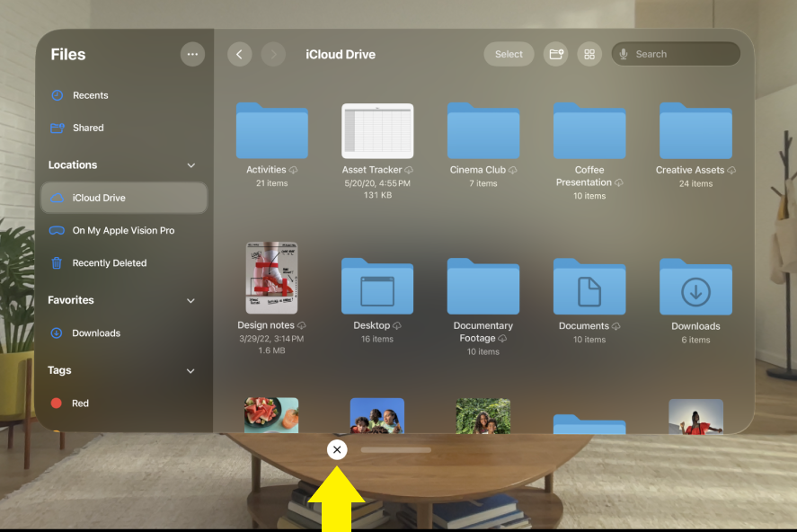Click the forward chevron navigation button

[273, 55]
